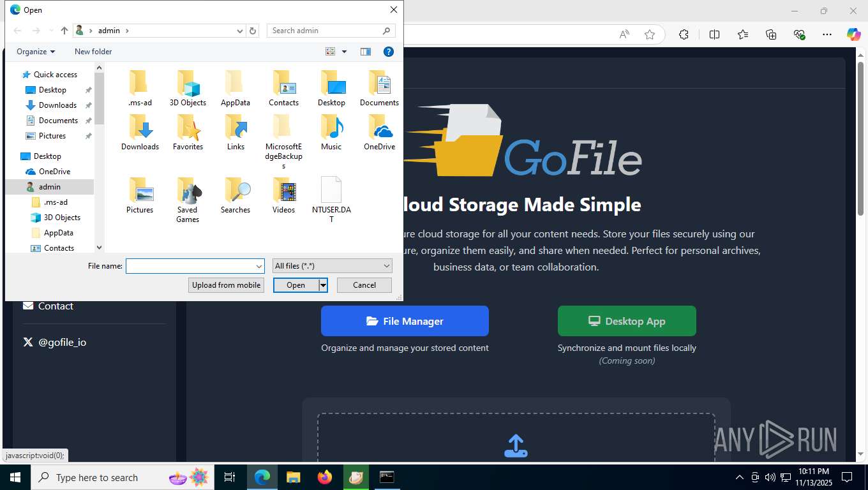Click Edge Favorites star-list icon
The image size is (868, 490).
(742, 34)
